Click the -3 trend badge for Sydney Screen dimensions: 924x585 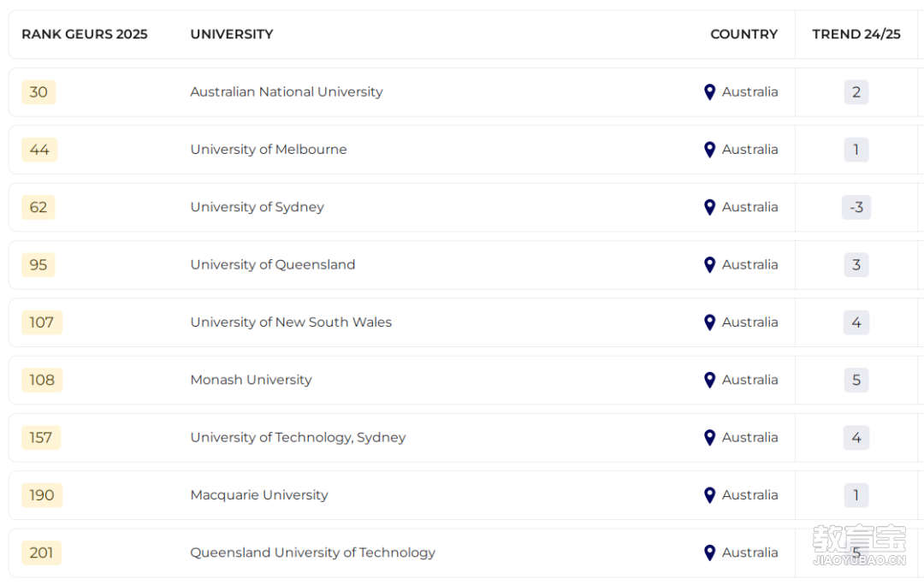856,207
